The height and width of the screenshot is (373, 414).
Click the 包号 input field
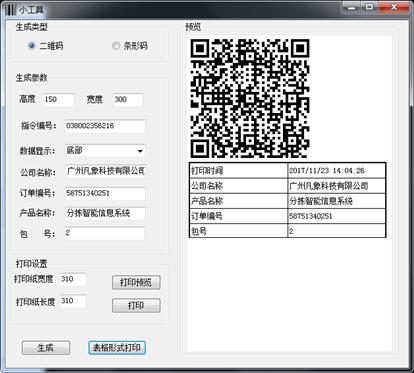pyautogui.click(x=105, y=233)
